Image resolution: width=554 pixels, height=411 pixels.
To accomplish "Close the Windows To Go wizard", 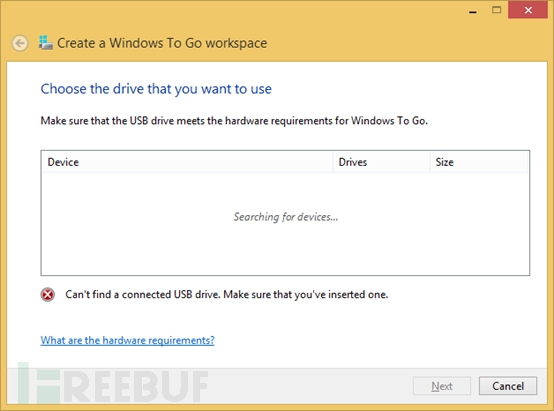I will [x=528, y=10].
